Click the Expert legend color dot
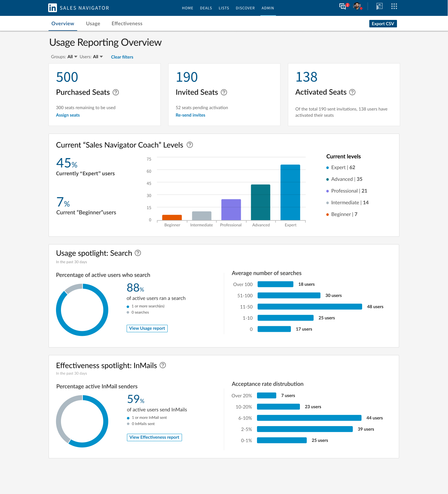The image size is (448, 494). [x=327, y=168]
